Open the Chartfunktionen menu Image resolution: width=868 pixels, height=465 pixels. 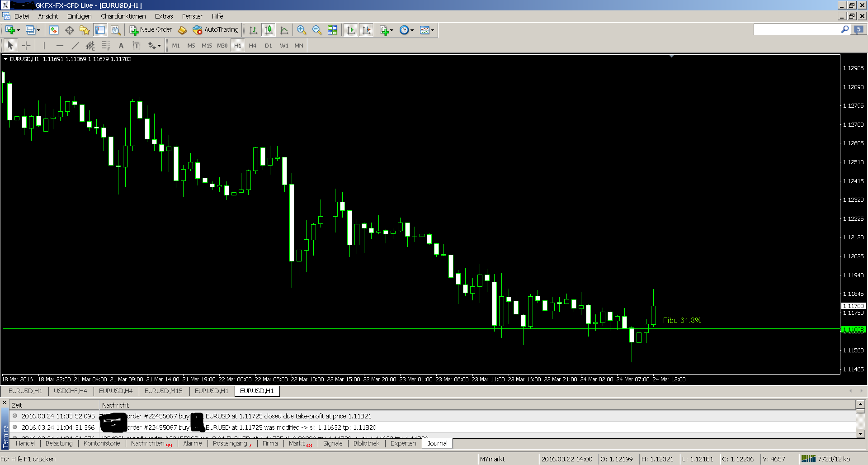coord(123,16)
